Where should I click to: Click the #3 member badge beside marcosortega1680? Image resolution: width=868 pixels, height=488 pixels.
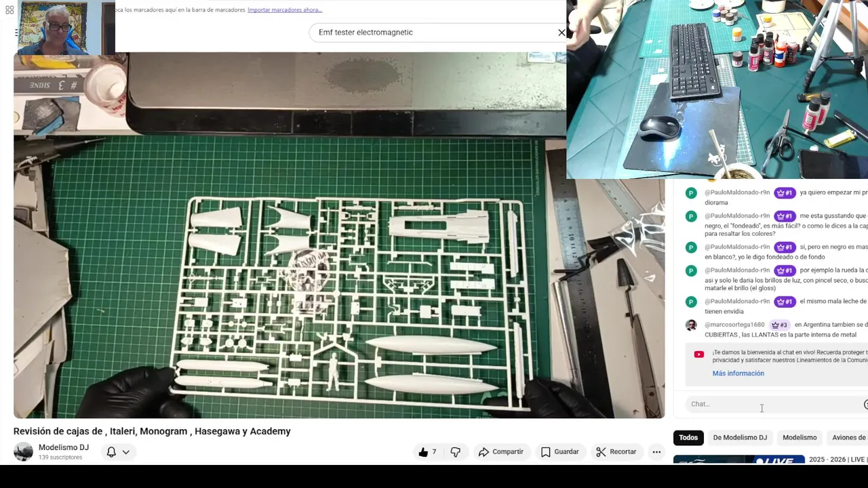point(779,325)
